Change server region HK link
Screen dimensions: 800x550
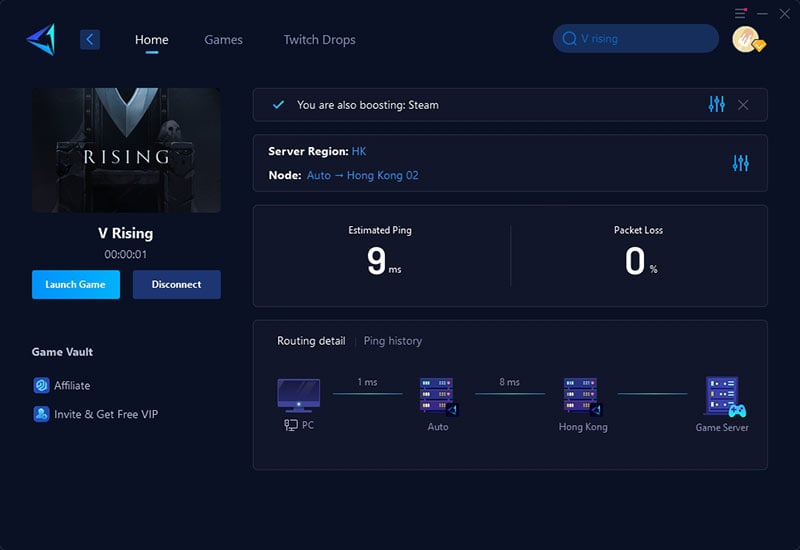coord(359,152)
